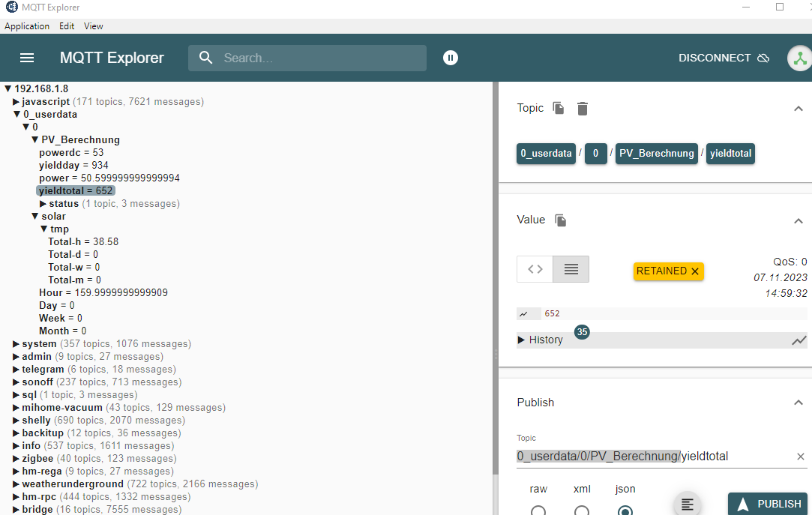Switch to raw code view icon
Viewport: 812px width, 515px height.
pyautogui.click(x=535, y=269)
